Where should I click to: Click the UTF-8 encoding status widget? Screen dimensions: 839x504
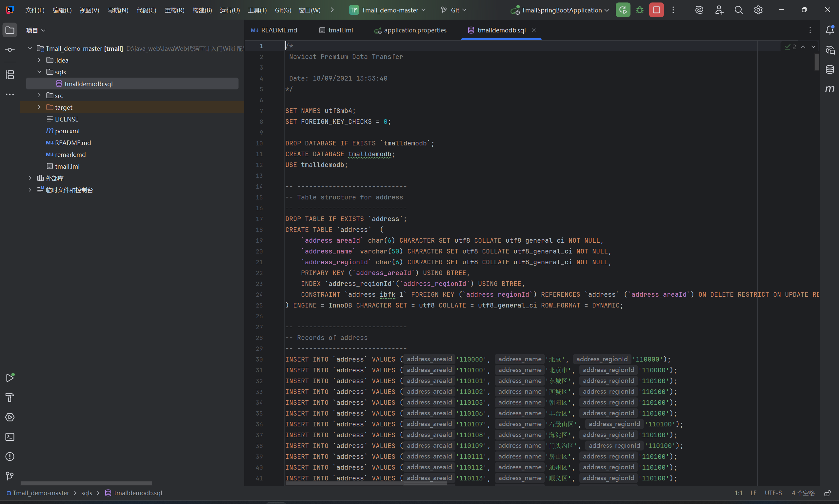(773, 493)
